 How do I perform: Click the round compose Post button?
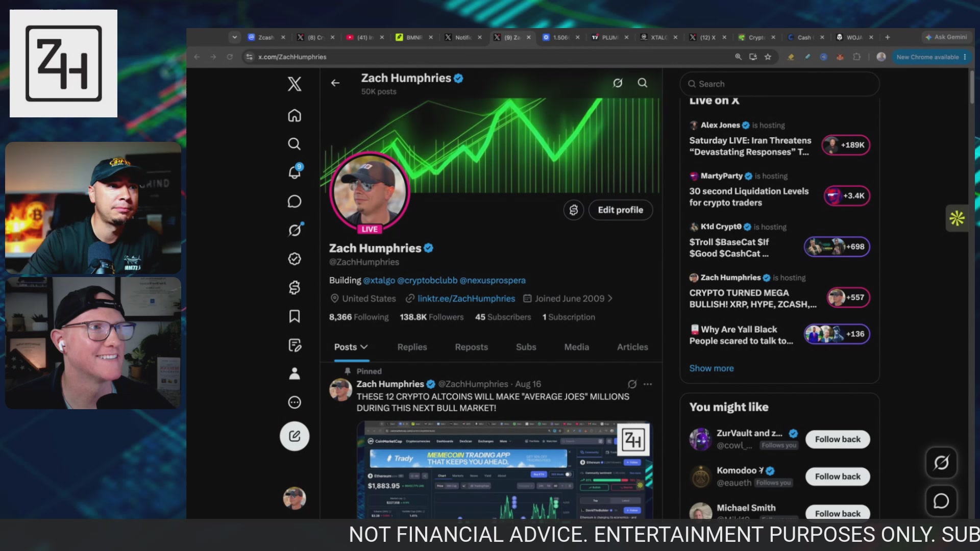coord(295,436)
